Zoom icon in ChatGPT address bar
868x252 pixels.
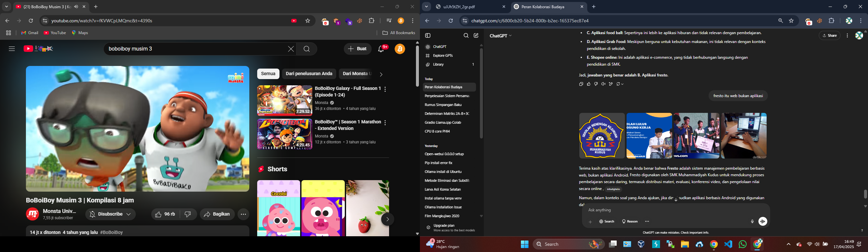(780, 21)
